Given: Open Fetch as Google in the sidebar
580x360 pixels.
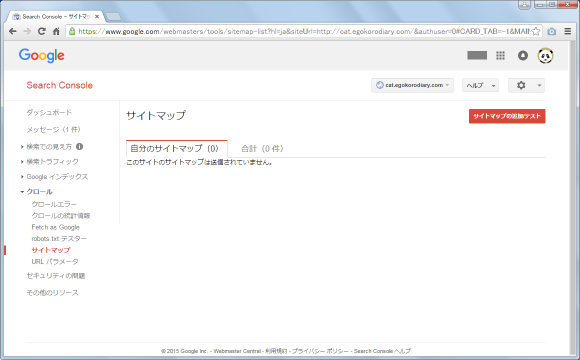Looking at the screenshot, I should pyautogui.click(x=55, y=227).
